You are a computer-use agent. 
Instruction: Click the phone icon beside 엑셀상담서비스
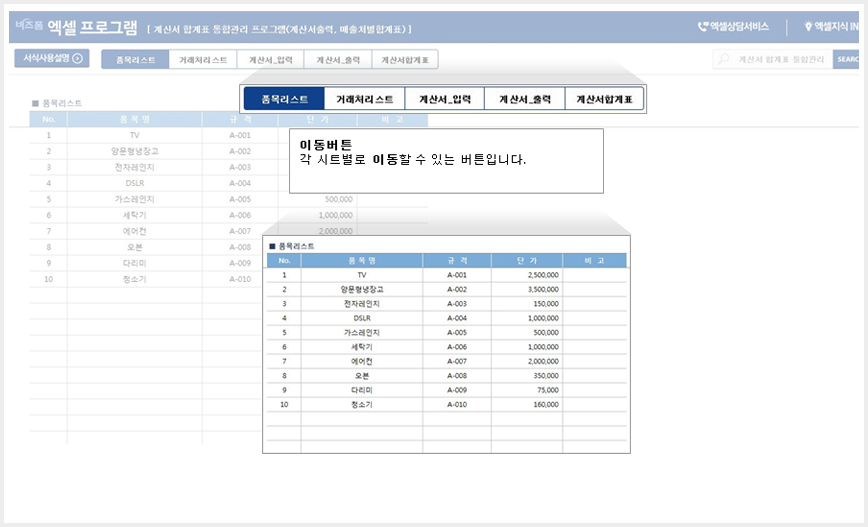coord(702,26)
